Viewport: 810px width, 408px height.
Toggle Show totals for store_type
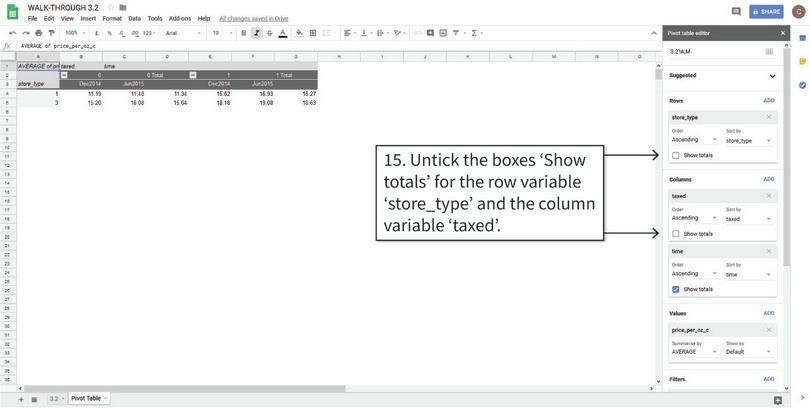pos(676,155)
